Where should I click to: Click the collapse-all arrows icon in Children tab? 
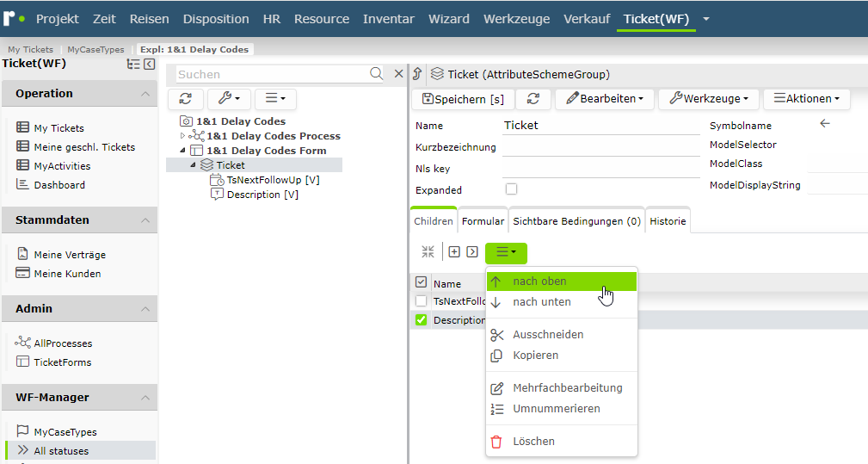[428, 252]
